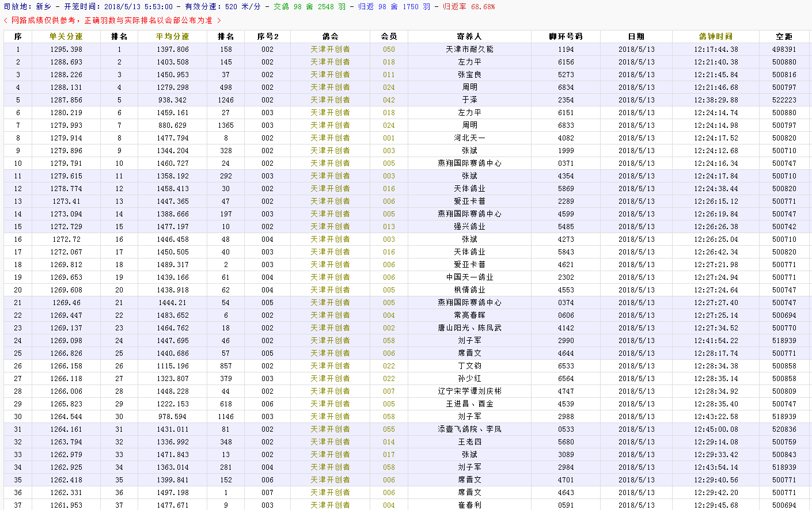812x510 pixels.
Task: Select owner name 唐山阳光、陈凤武
Action: coord(469,328)
